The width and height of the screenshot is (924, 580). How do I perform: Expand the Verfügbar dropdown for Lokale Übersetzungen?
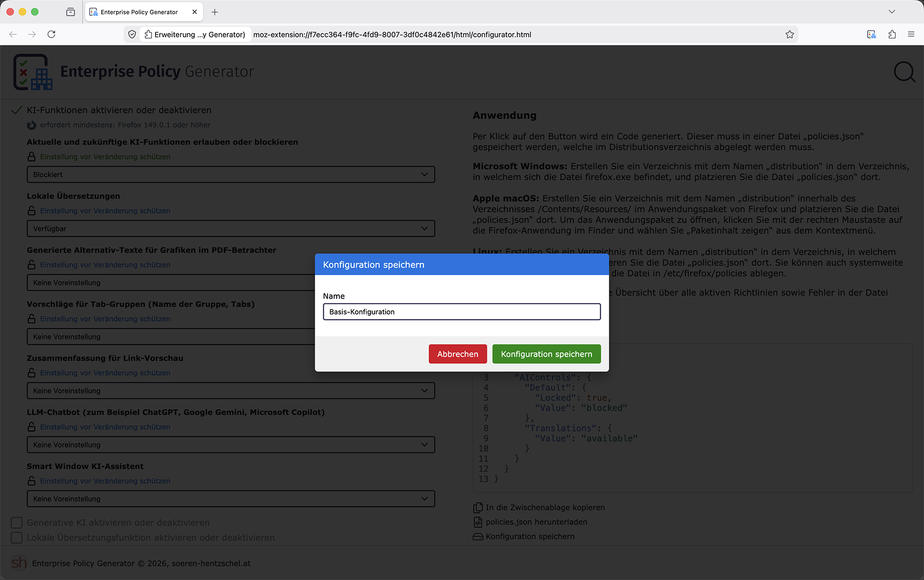pos(230,229)
